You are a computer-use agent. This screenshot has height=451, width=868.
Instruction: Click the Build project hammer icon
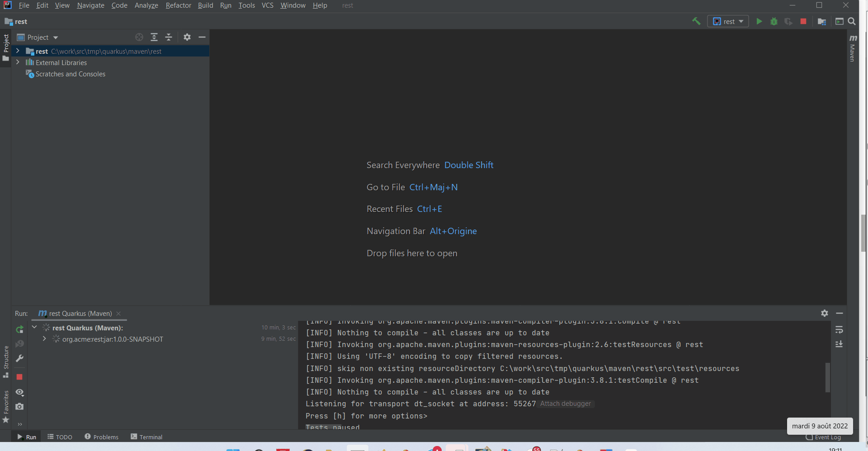coord(696,21)
